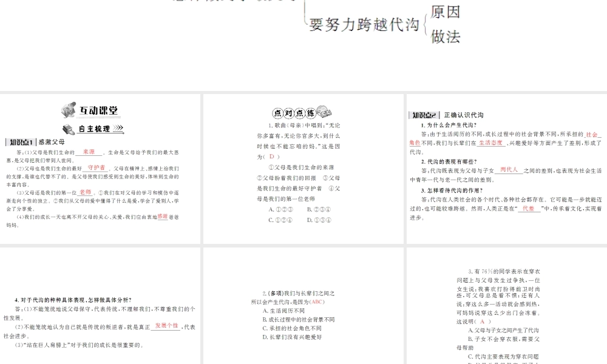Screen dimensions: 607x364
Task: Select option A. 父母与子女之间产生了代沟
Action: (x=503, y=330)
